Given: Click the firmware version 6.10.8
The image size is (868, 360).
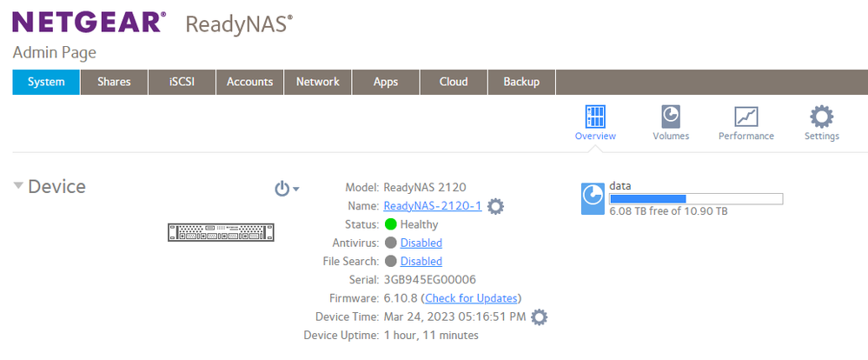Looking at the screenshot, I should [x=401, y=298].
